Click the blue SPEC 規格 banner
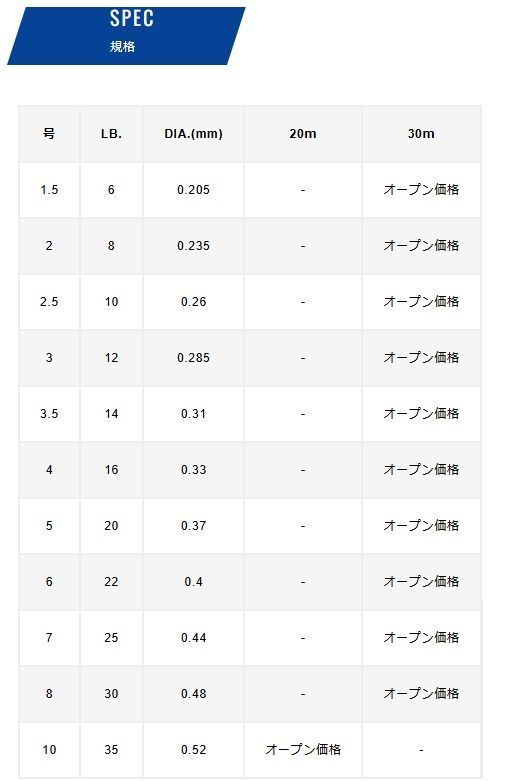This screenshot has width=508, height=781. click(127, 36)
